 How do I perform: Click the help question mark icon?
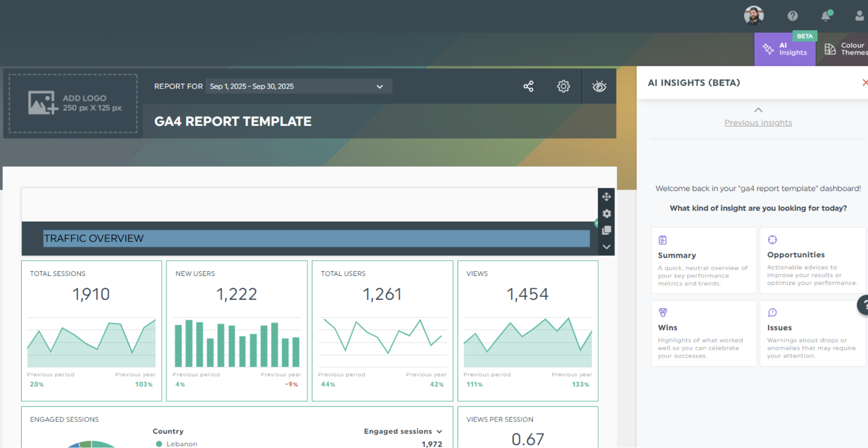point(792,16)
